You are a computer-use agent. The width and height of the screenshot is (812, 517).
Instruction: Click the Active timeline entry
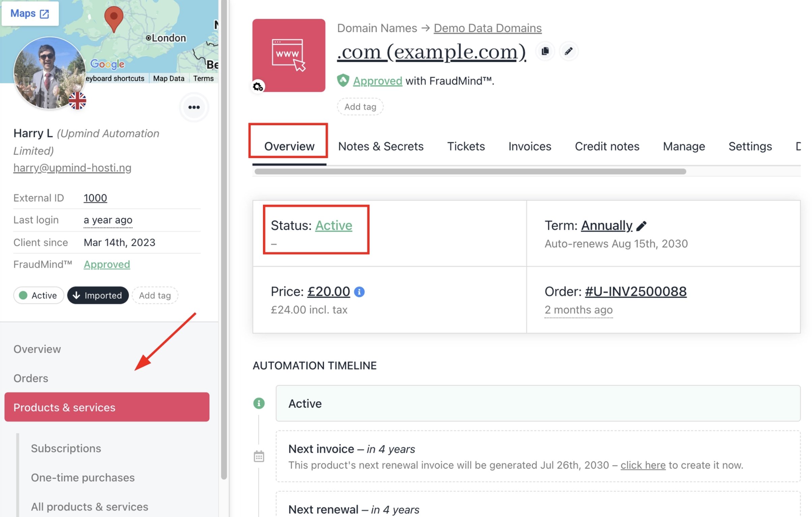(x=538, y=403)
